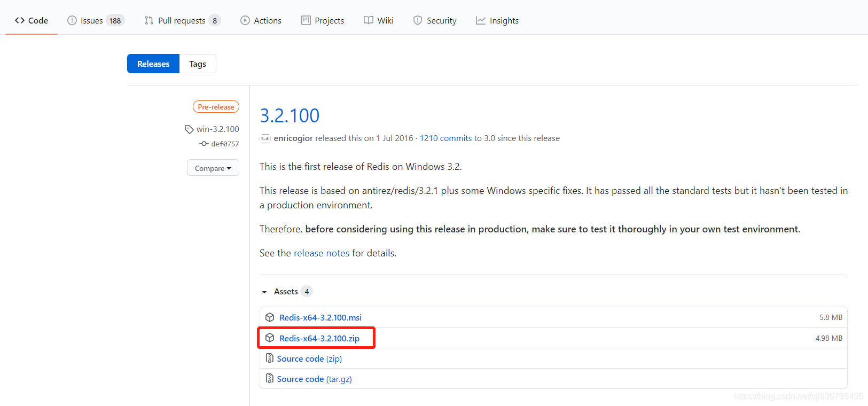
Task: Click the Projects board icon
Action: [x=306, y=20]
